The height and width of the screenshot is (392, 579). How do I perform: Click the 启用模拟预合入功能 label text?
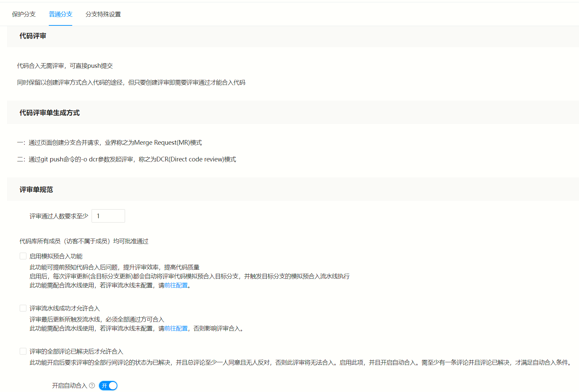56,256
